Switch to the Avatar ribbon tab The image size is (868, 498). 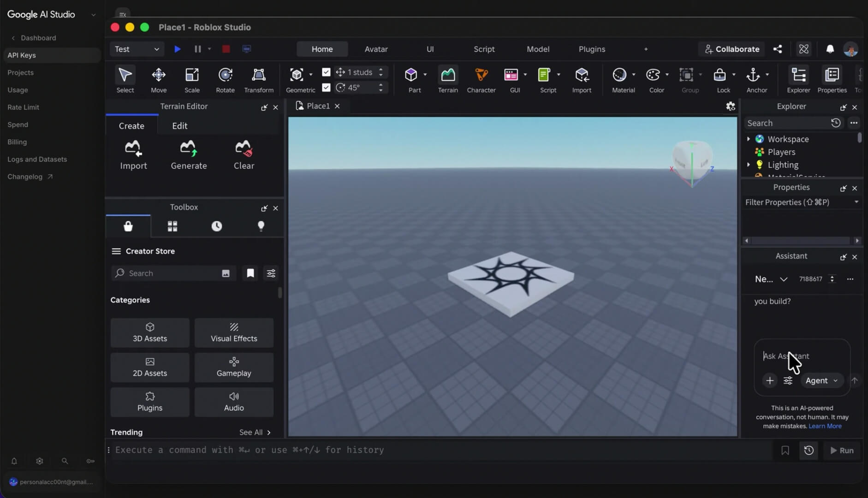coord(376,49)
